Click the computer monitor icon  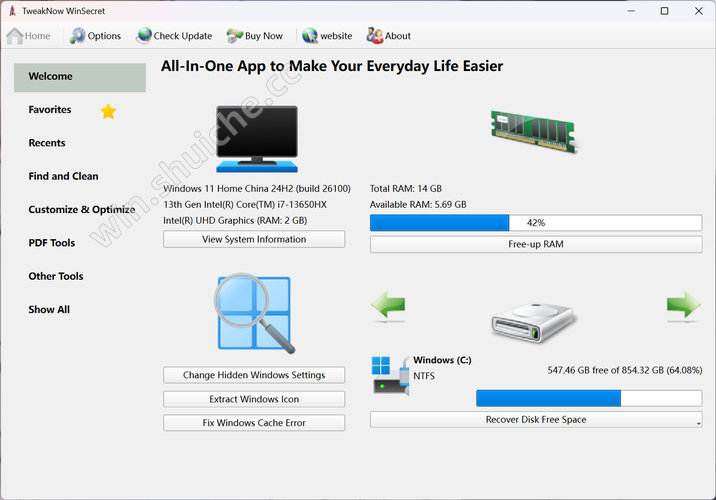point(256,137)
